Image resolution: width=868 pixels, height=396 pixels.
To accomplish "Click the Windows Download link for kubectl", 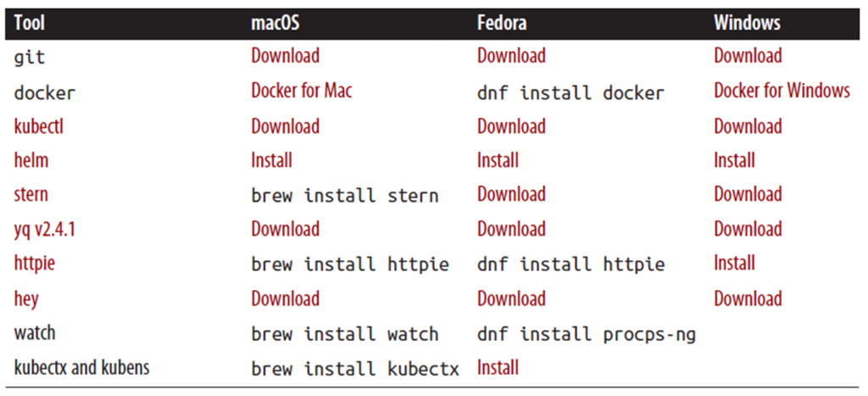I will (x=748, y=126).
